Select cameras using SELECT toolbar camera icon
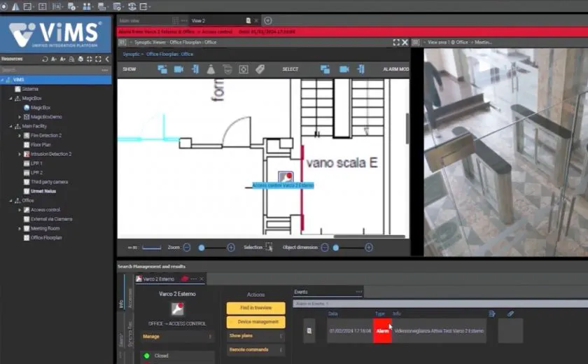588x364 pixels. pos(344,69)
